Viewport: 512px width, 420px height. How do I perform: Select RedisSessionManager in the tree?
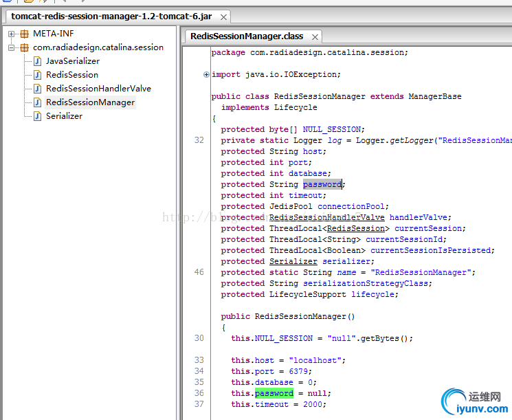(90, 102)
